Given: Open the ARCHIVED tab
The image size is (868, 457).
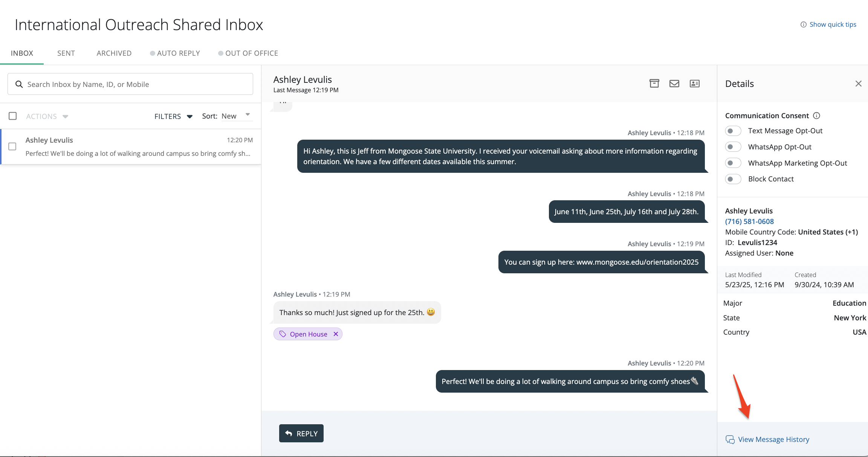Looking at the screenshot, I should coord(114,53).
